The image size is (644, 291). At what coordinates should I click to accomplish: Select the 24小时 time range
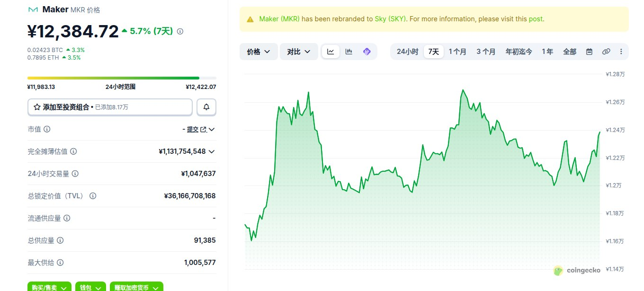click(407, 52)
